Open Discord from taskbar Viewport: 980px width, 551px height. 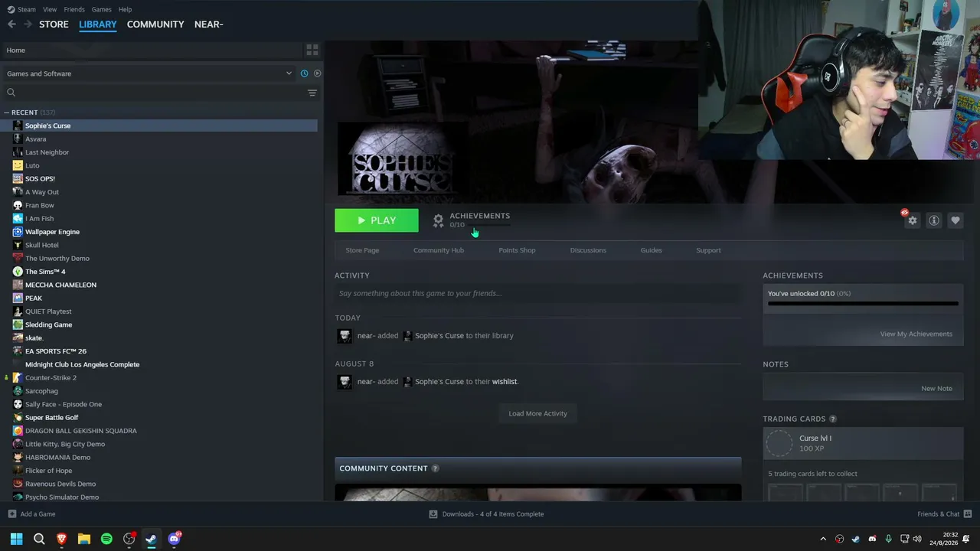coord(174,539)
